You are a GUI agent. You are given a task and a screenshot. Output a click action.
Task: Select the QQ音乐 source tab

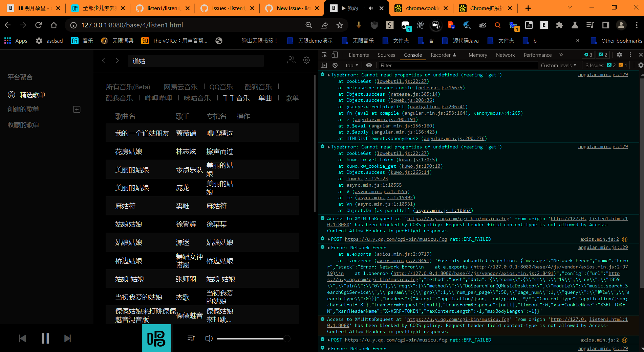pos(221,87)
